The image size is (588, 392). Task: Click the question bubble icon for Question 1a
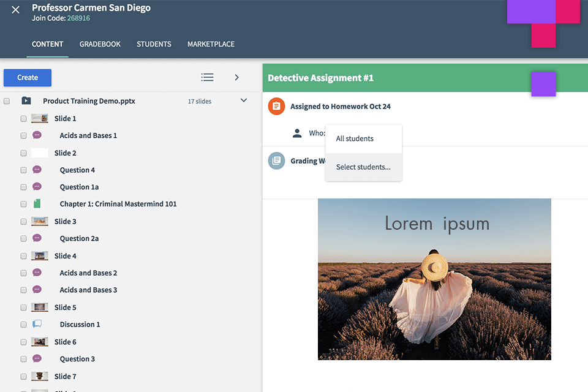coord(37,186)
